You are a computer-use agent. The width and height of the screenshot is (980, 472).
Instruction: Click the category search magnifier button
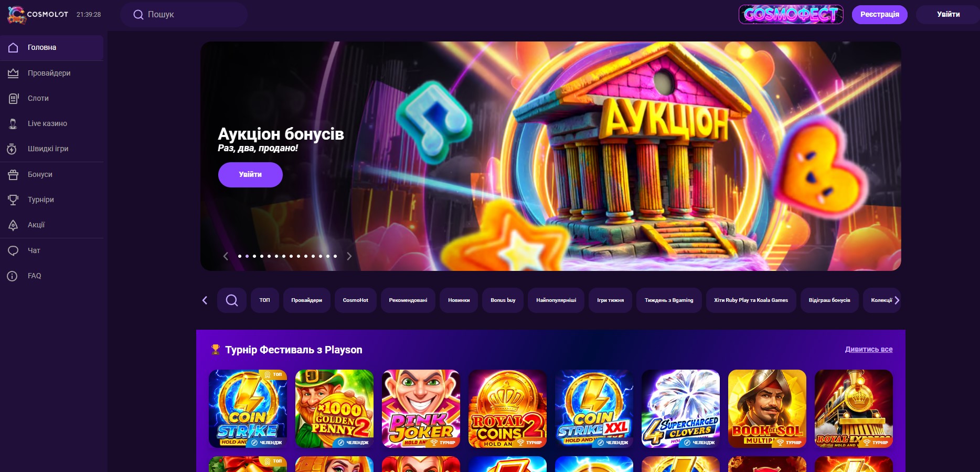coord(232,300)
